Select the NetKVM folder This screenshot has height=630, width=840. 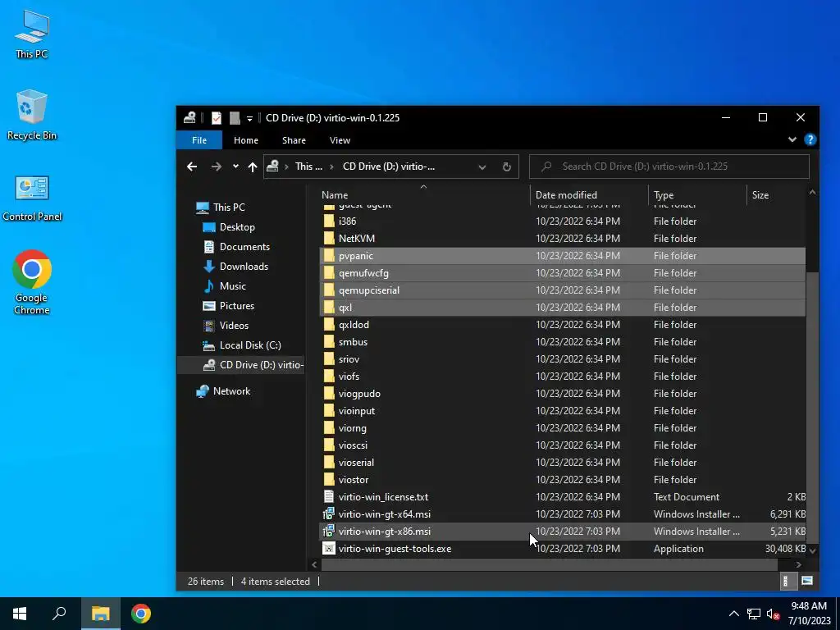click(x=563, y=239)
